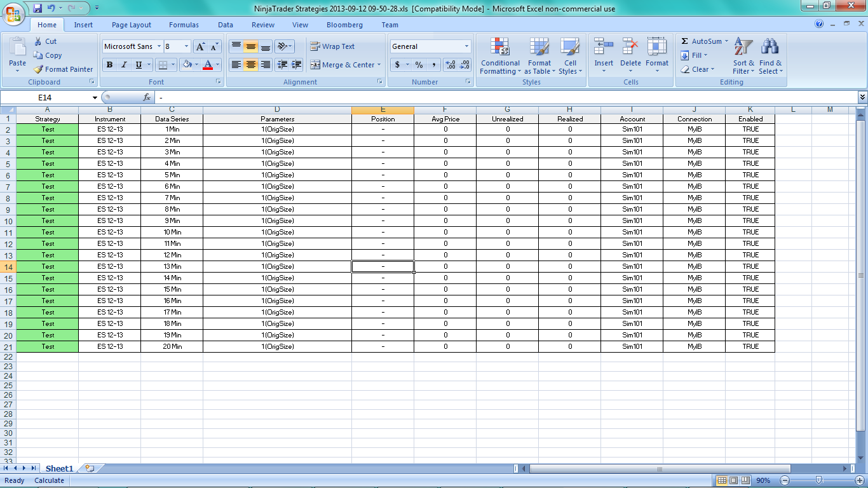Viewport: 868px width, 488px height.
Task: Switch to the Insert ribbon tab
Action: (83, 25)
